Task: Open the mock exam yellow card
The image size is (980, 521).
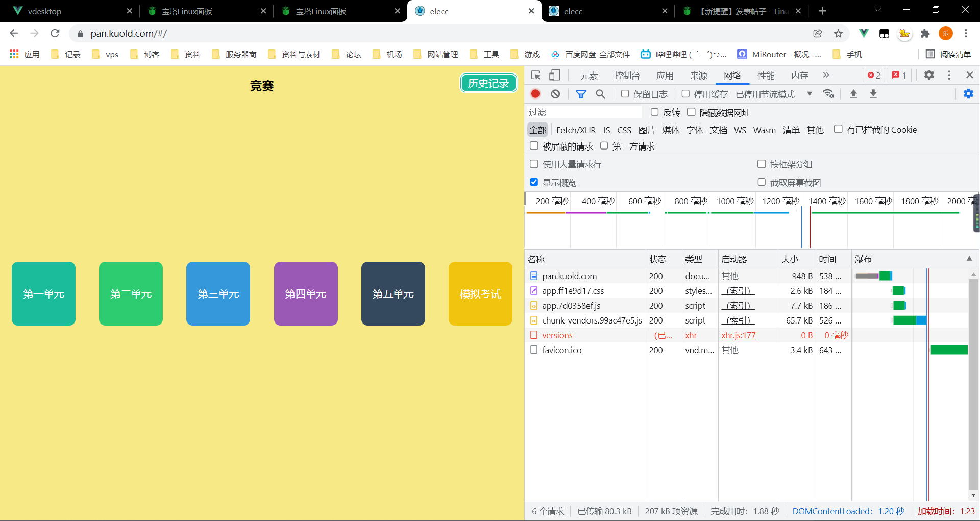Action: click(x=480, y=293)
